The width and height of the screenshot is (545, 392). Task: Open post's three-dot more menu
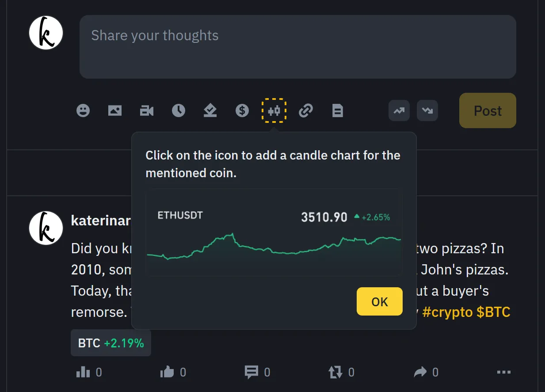tap(504, 373)
